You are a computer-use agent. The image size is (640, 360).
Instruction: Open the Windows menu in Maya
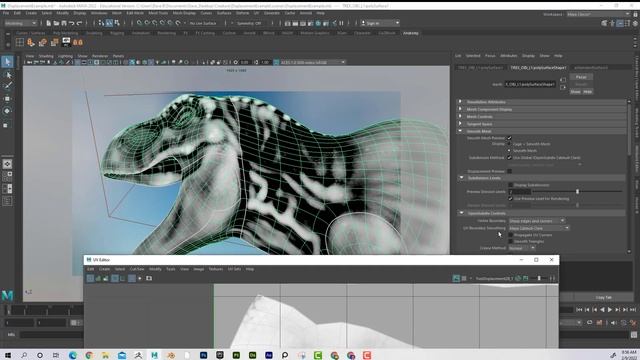tap(99, 13)
